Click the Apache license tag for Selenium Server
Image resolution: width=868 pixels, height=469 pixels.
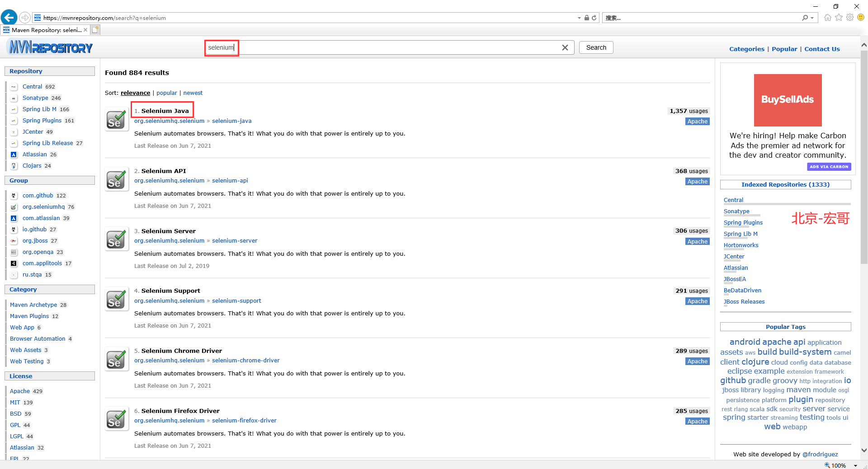click(x=697, y=241)
